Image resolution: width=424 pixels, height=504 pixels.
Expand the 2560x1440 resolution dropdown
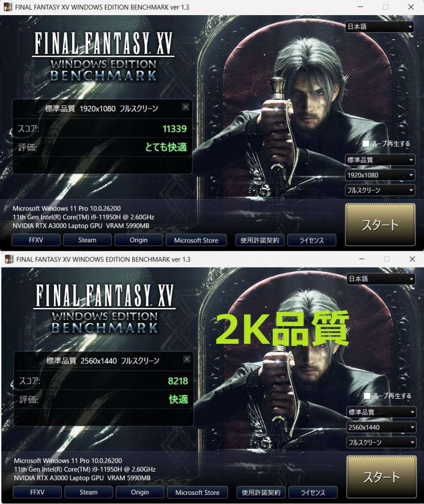click(x=381, y=427)
